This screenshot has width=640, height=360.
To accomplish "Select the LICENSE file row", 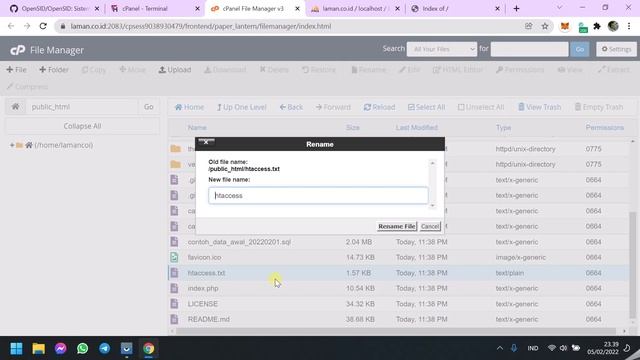I will pos(398,304).
